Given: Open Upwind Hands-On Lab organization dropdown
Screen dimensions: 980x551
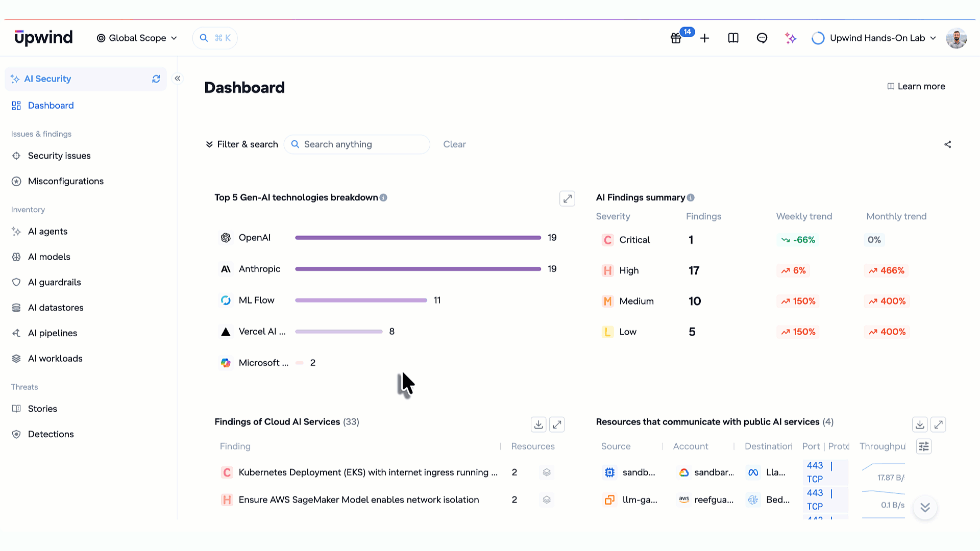Looking at the screenshot, I should pyautogui.click(x=874, y=38).
